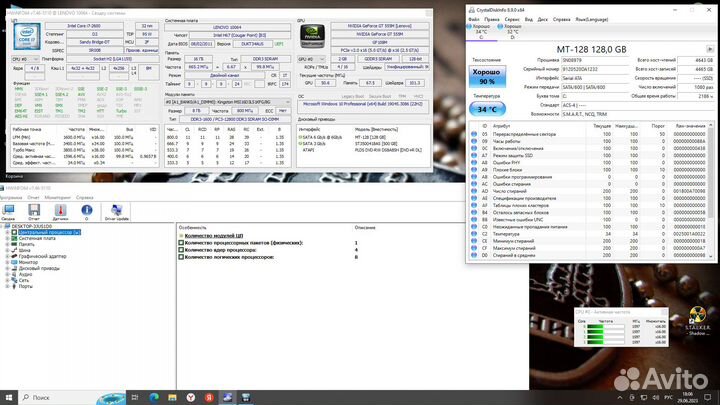Select Сеть in the HWiNFO tree
The image size is (720, 405).
[x=24, y=280]
